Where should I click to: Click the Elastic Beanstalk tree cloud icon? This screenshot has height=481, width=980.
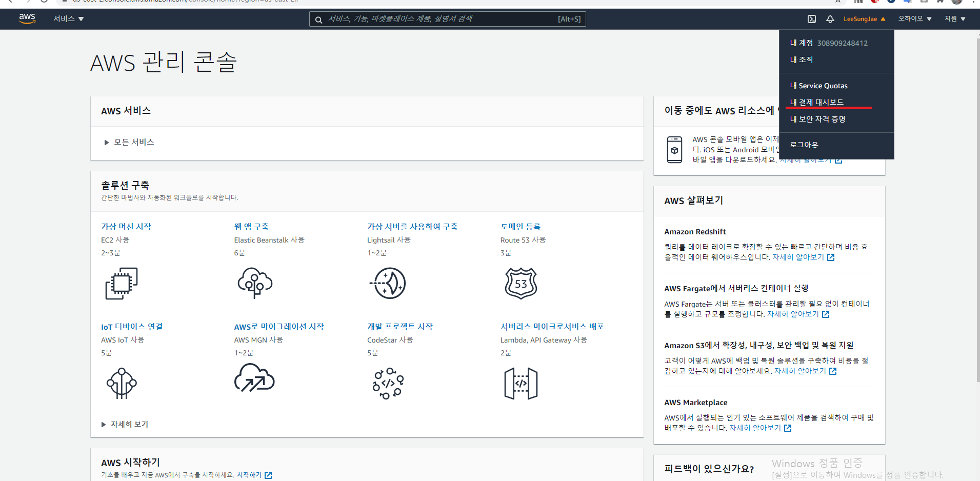pyautogui.click(x=255, y=283)
